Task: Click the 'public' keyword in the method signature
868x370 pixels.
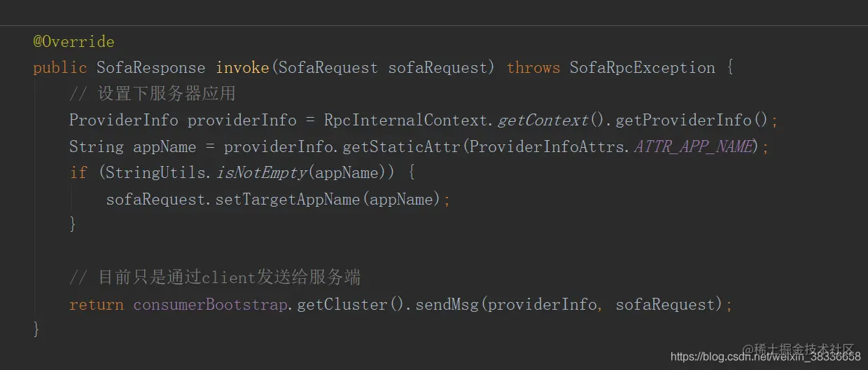Action: pyautogui.click(x=60, y=68)
